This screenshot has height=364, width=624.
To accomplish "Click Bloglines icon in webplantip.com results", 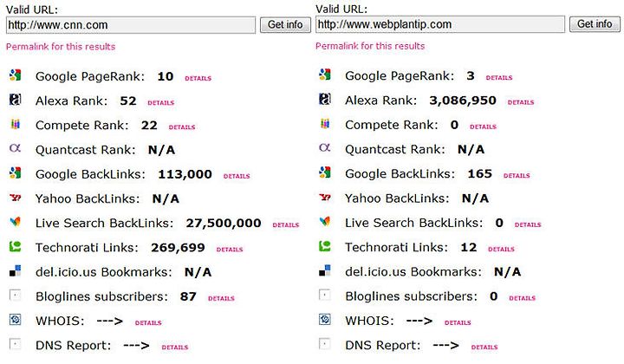I will [x=325, y=296].
